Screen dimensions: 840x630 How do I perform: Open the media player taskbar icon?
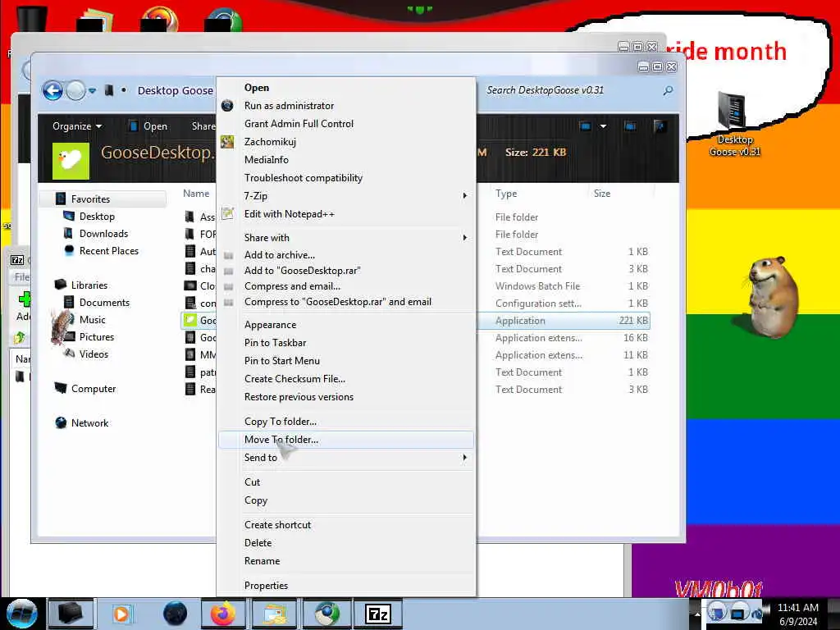(x=121, y=614)
